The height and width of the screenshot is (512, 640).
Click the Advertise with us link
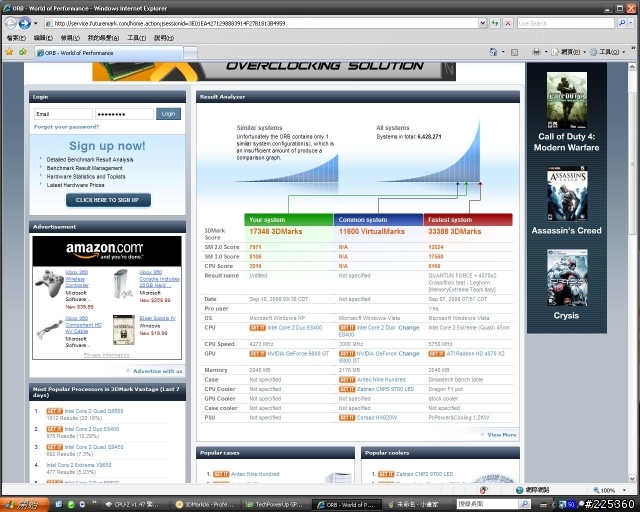click(x=158, y=371)
